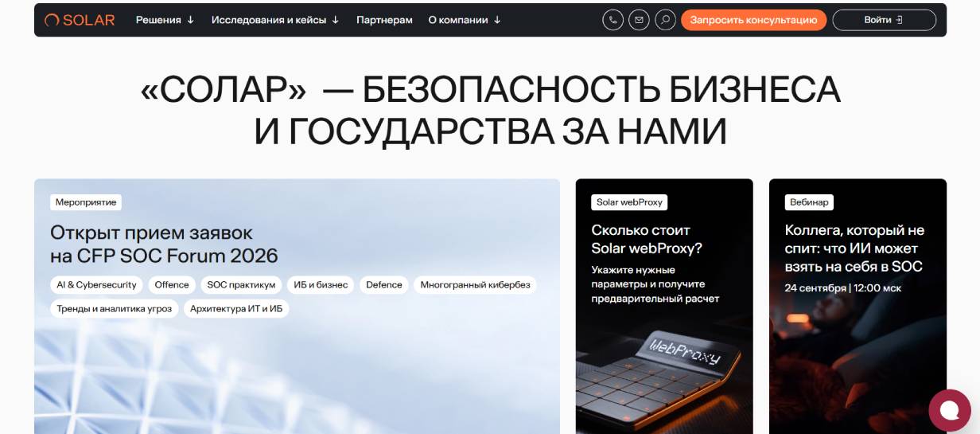Click the webProxy card description text

[x=655, y=284]
